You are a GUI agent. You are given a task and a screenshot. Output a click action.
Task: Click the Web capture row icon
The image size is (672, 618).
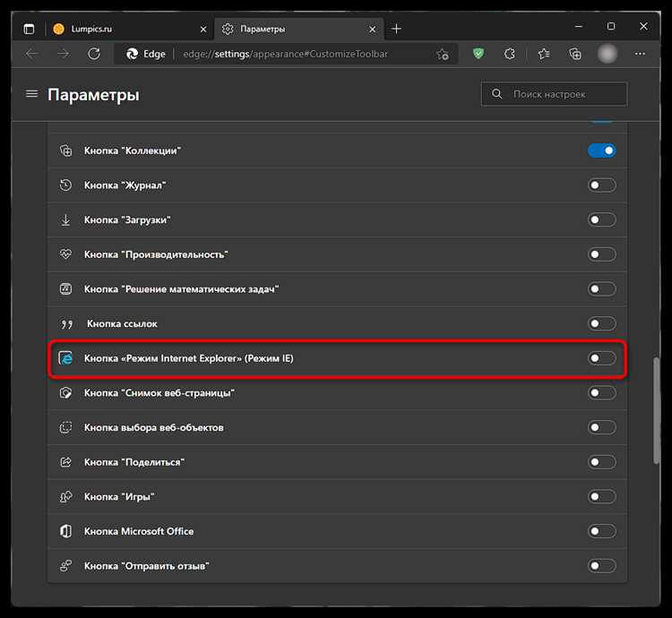[x=65, y=392]
